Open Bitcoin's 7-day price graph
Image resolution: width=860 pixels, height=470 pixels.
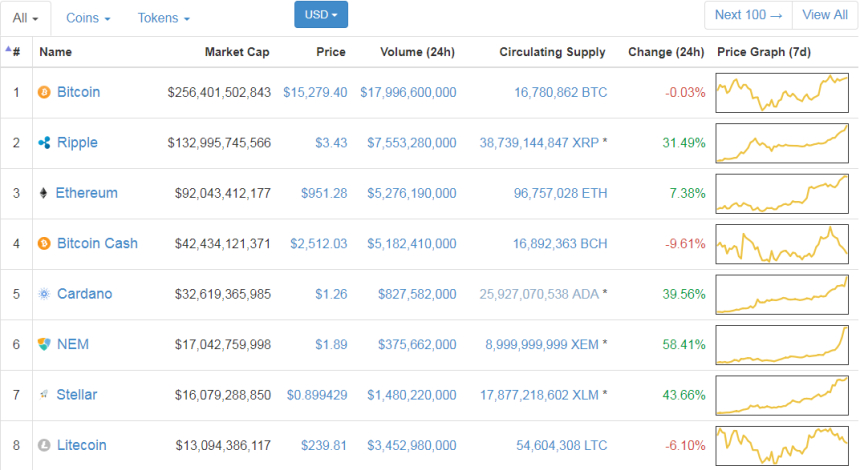(x=783, y=92)
